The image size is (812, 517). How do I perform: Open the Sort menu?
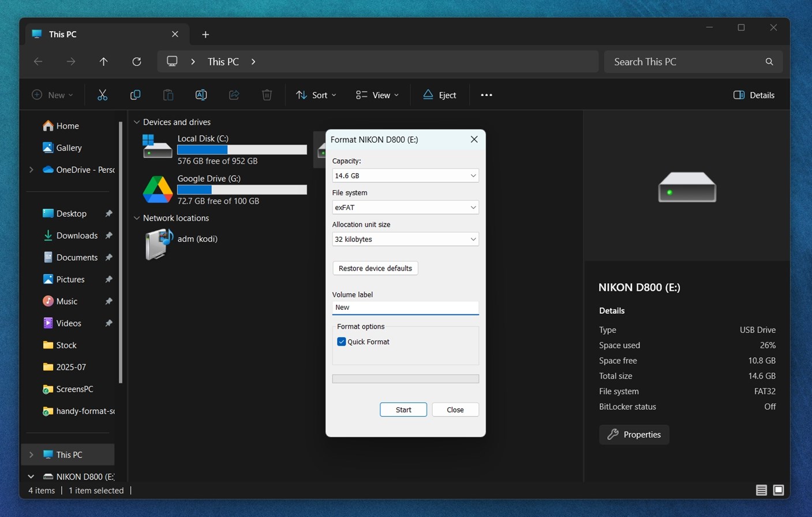tap(316, 95)
